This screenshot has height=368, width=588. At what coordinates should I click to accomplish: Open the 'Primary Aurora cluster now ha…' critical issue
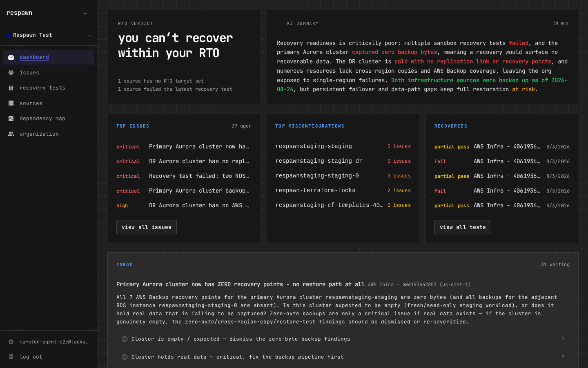(x=184, y=146)
